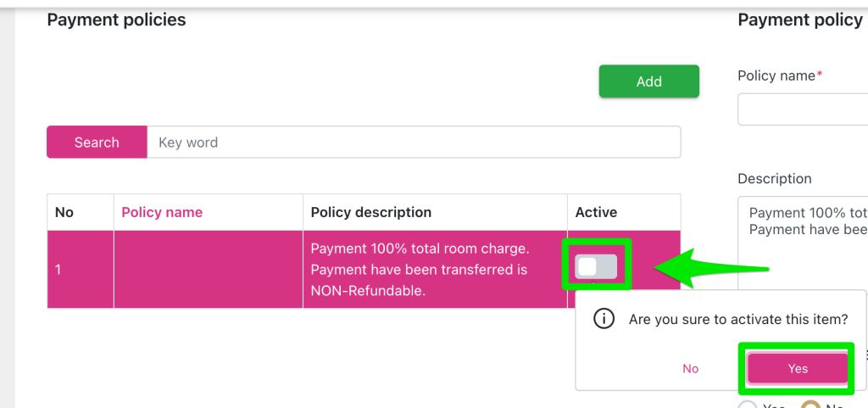Select the No radio button below the popup
The image size is (868, 408).
click(811, 405)
